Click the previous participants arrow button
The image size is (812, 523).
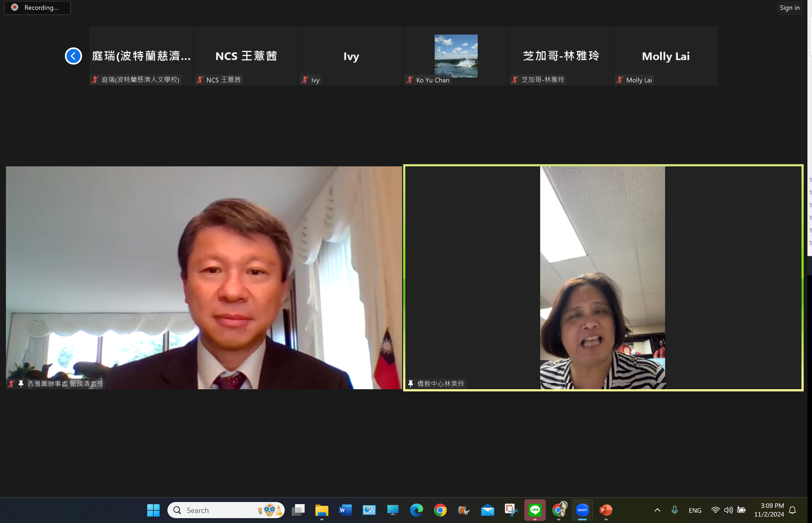click(x=73, y=56)
